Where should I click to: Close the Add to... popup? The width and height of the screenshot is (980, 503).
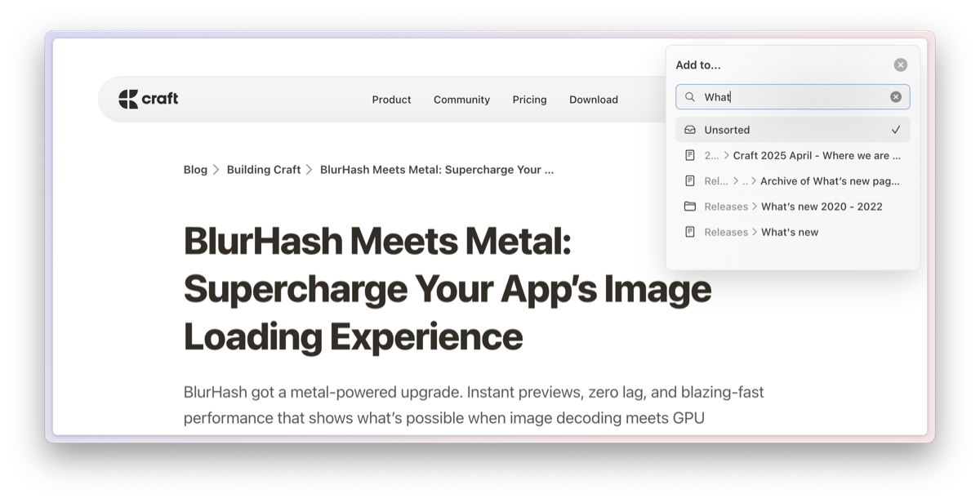pos(900,65)
